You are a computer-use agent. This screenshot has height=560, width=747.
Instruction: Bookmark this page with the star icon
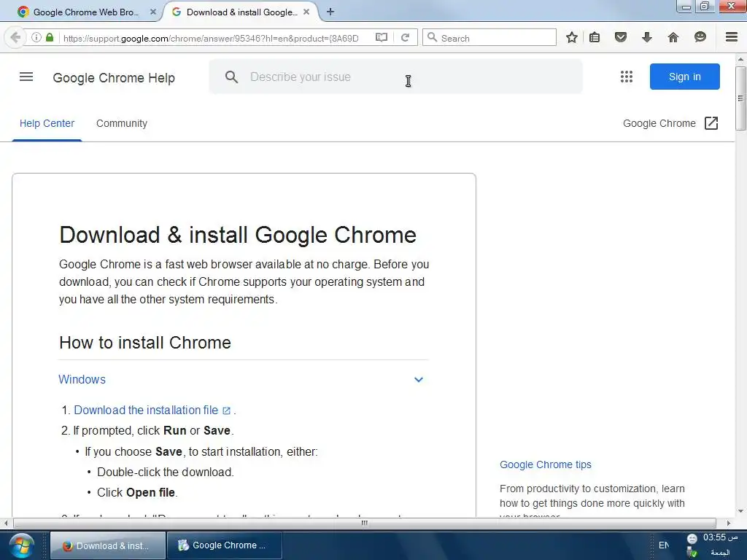coord(572,37)
